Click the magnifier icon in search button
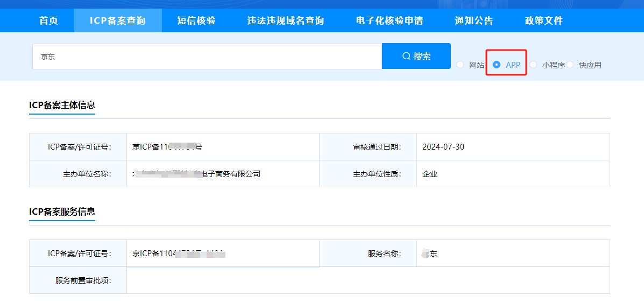The width and height of the screenshot is (644, 303). pyautogui.click(x=406, y=57)
